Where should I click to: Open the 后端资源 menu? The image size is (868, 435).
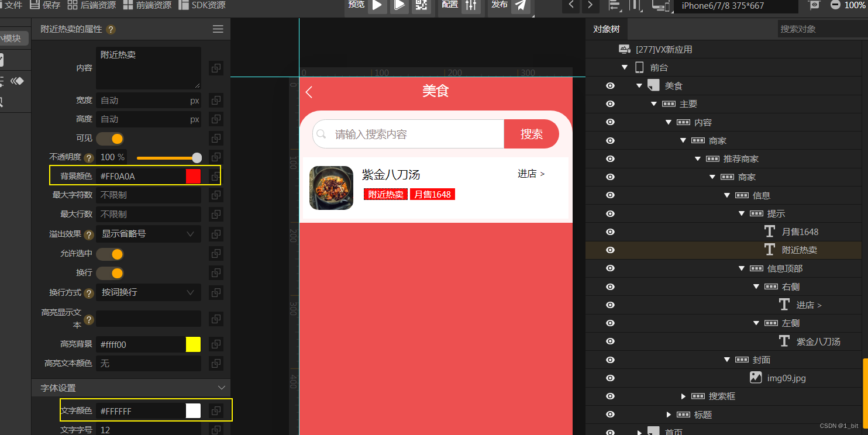pyautogui.click(x=91, y=5)
